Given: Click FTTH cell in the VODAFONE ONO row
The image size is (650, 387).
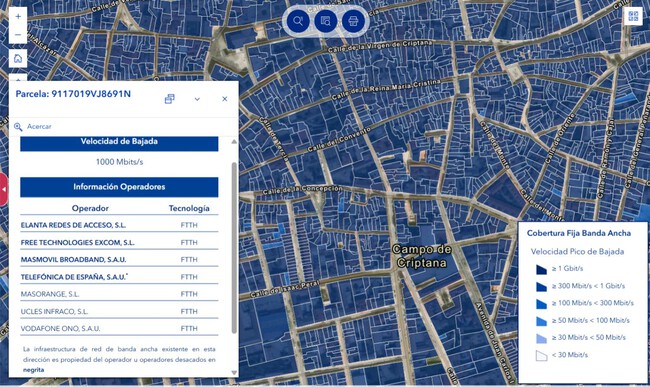Looking at the screenshot, I should [189, 329].
